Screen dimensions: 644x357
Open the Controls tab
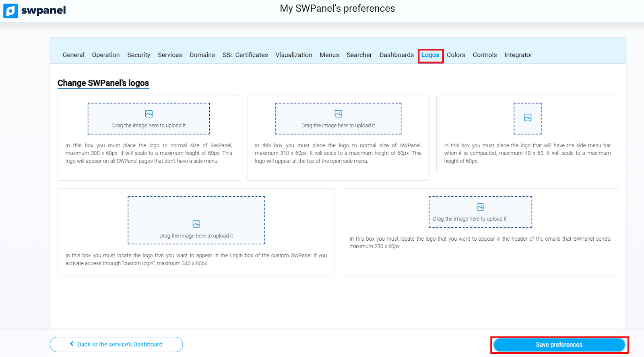pos(485,55)
